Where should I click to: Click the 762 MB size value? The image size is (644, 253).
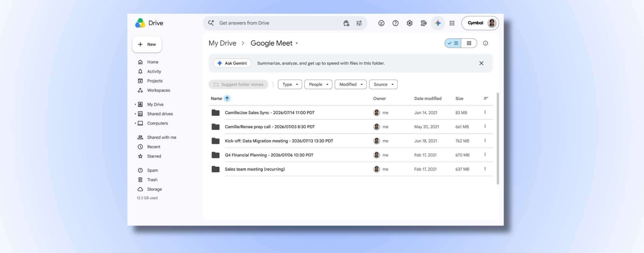coord(462,141)
